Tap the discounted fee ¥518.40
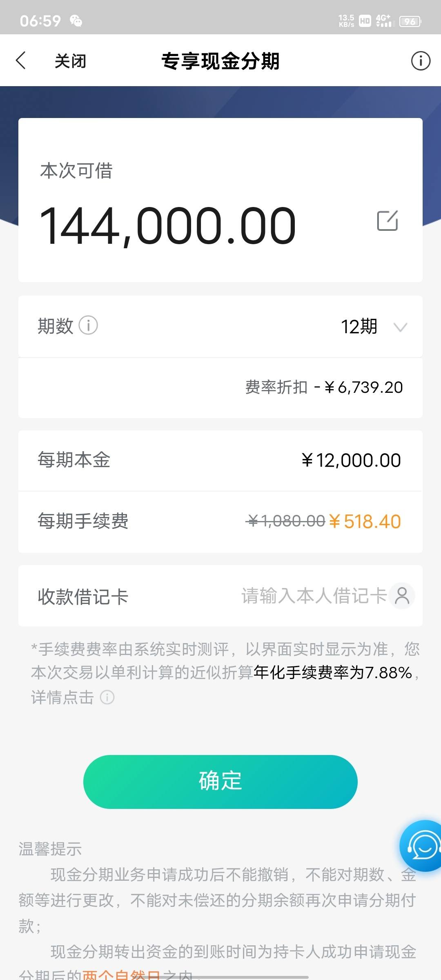Screen dimensions: 441x980 click(365, 521)
